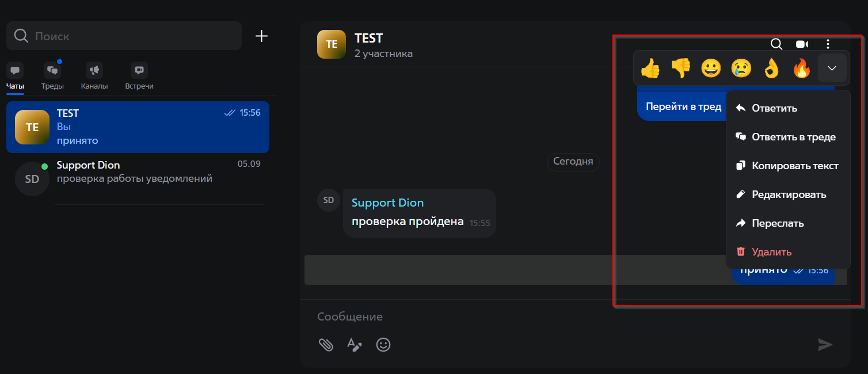Select Удалить in the context menu

pos(771,252)
